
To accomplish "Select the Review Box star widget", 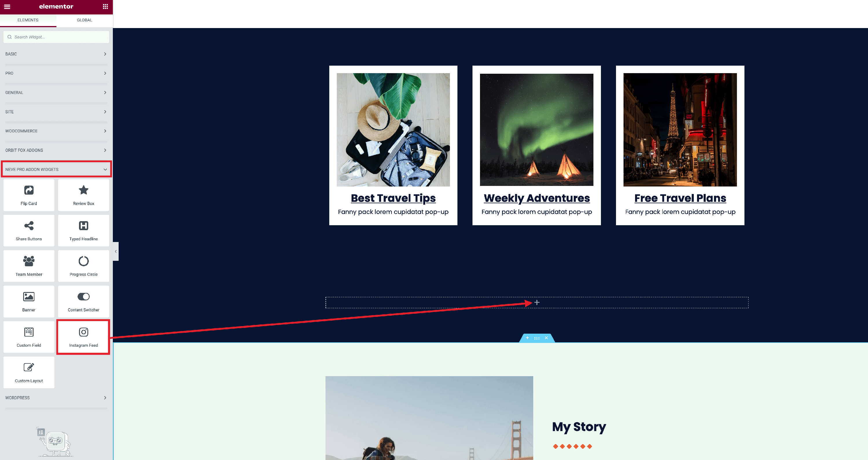I will 84,195.
